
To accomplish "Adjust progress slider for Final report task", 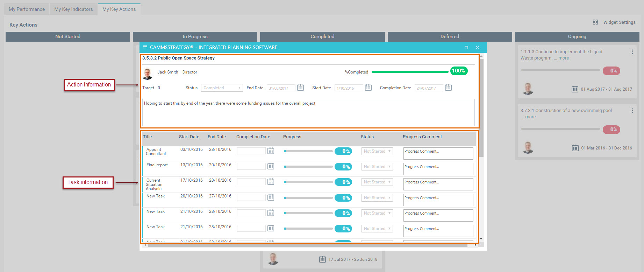I will click(309, 167).
